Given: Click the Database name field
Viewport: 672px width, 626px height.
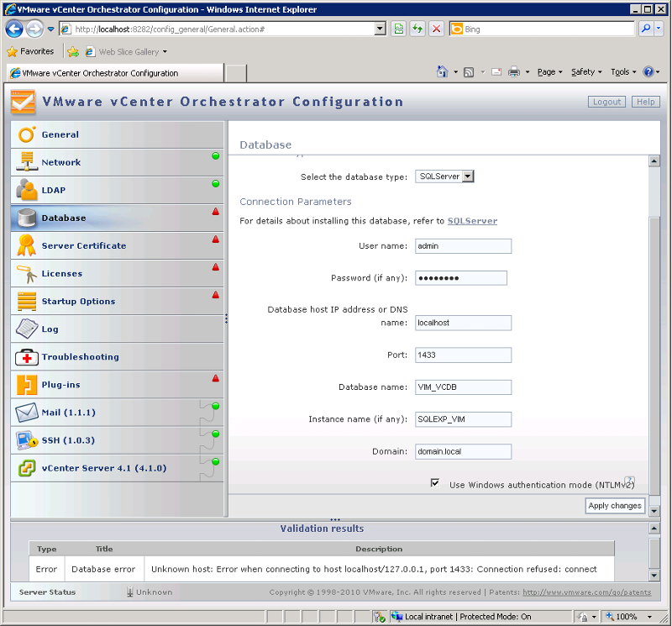Looking at the screenshot, I should (463, 387).
